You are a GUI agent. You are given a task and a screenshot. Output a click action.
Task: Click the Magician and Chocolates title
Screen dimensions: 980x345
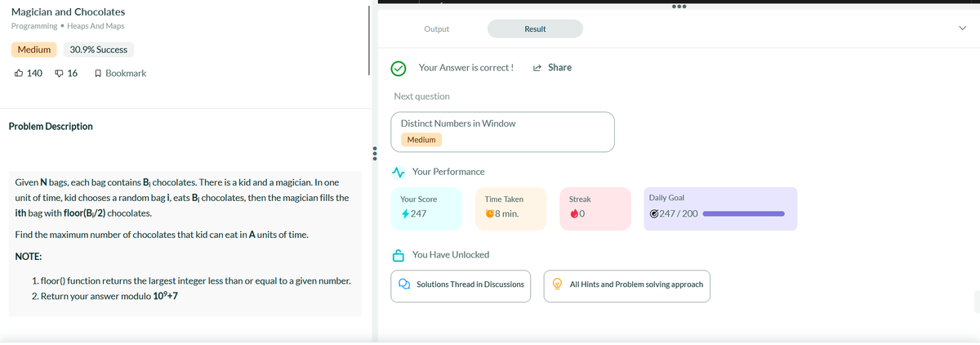point(69,12)
